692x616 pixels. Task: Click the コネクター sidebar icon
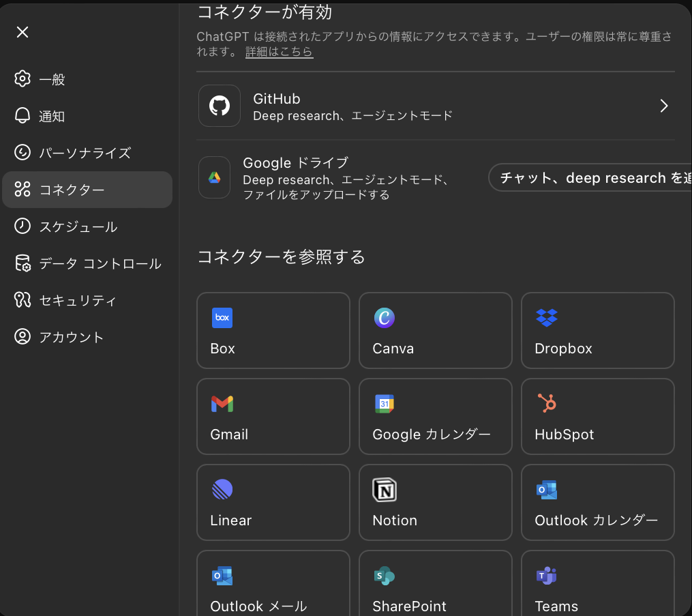[22, 190]
